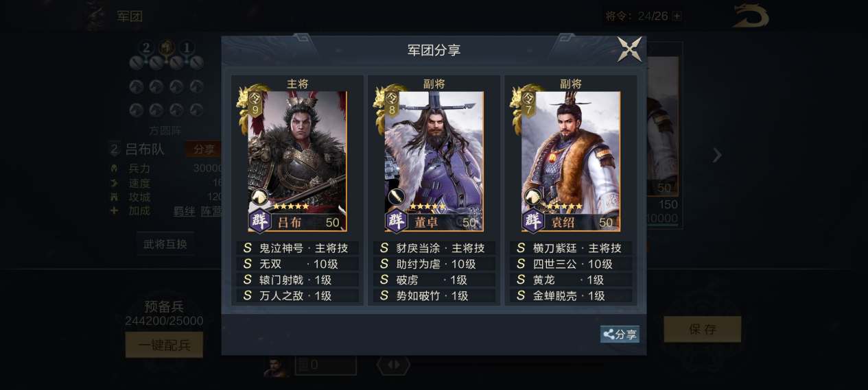
Task: Click the 群 faction badge on 董卓
Action: click(397, 221)
